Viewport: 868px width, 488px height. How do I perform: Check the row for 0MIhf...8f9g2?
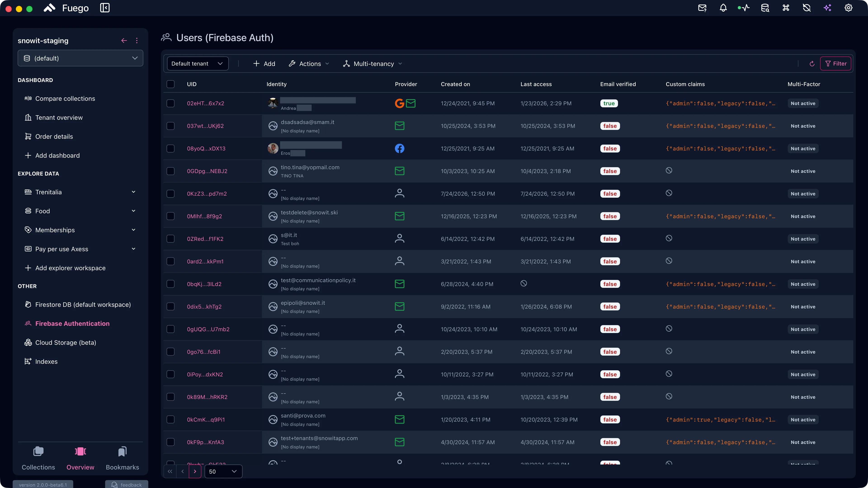(170, 216)
